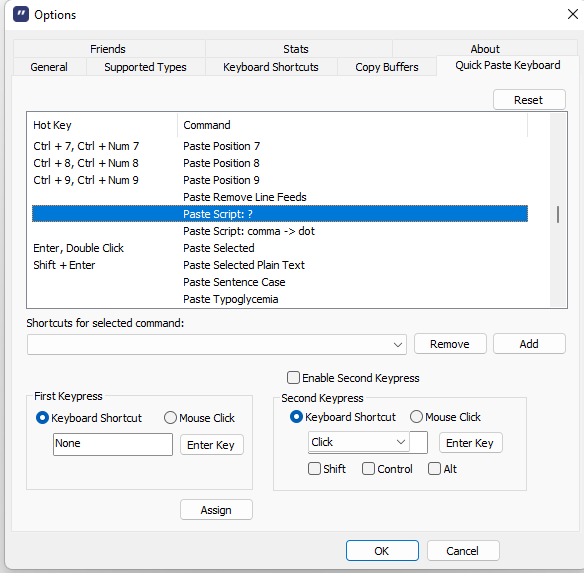Check the Alt modifier checkbox

[434, 468]
